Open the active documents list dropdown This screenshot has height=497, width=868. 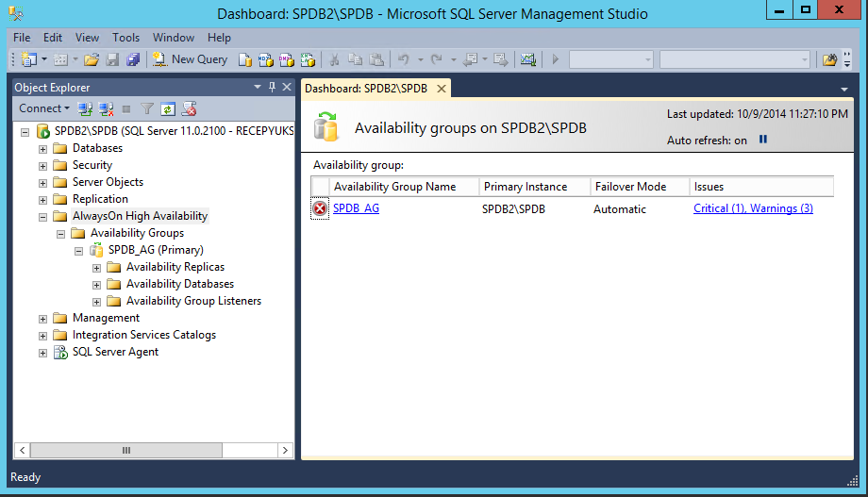(x=844, y=89)
